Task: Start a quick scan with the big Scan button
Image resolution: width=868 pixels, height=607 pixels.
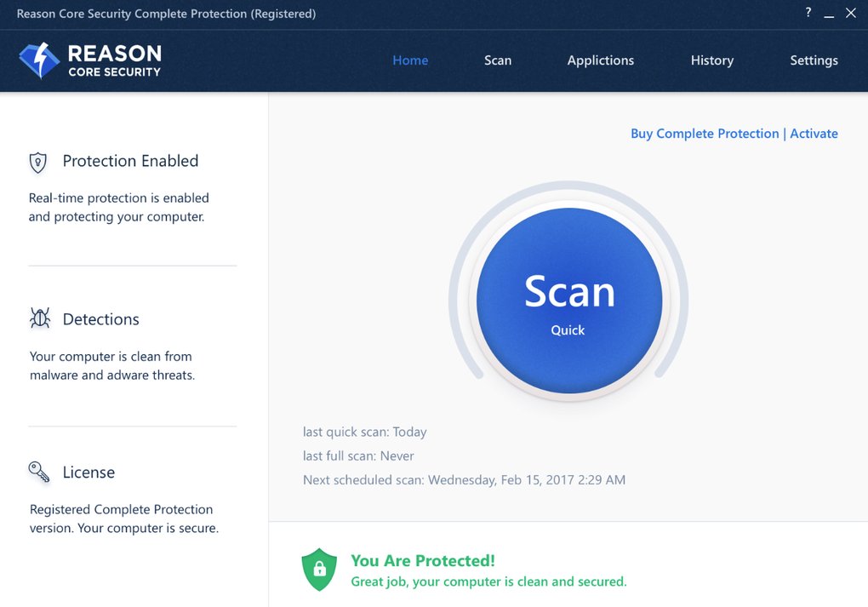Action: [569, 301]
